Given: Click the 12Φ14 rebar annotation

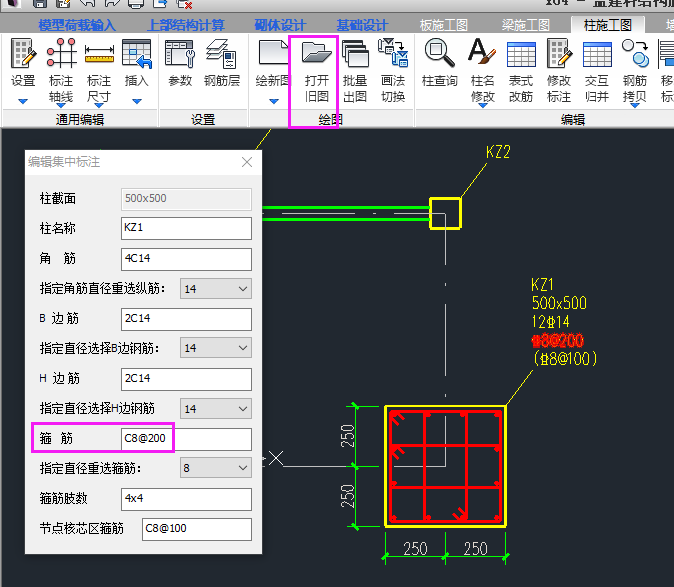Looking at the screenshot, I should click(x=550, y=321).
